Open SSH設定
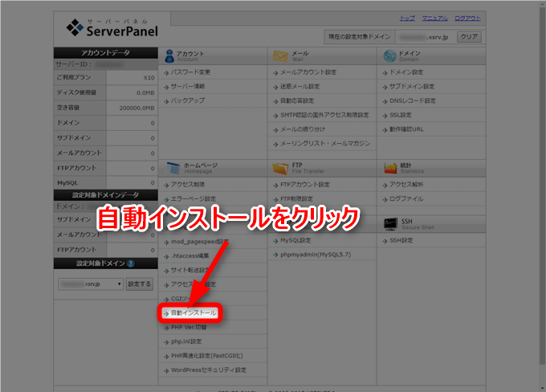 click(401, 240)
